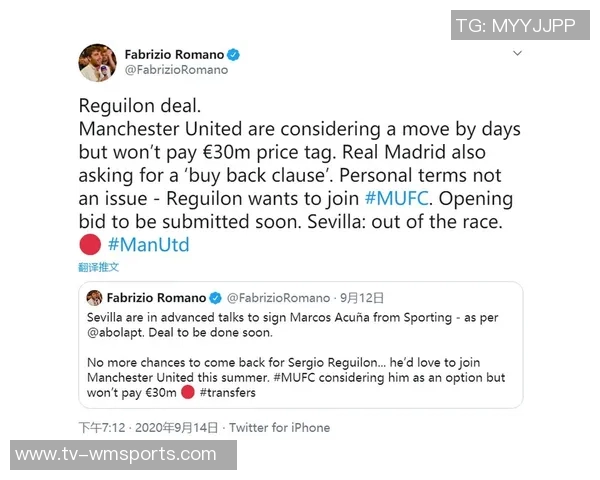Click the Fabrizio Romano display name
Viewport: 600px width, 480px height.
[x=174, y=54]
